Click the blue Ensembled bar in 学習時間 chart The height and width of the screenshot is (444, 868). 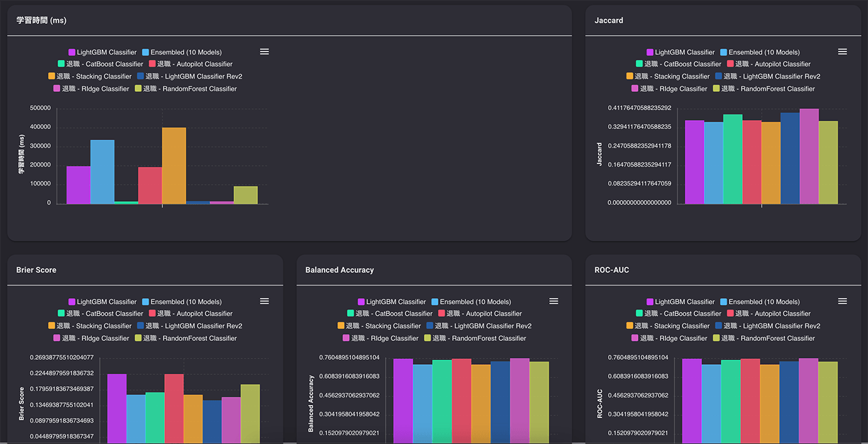coord(103,172)
